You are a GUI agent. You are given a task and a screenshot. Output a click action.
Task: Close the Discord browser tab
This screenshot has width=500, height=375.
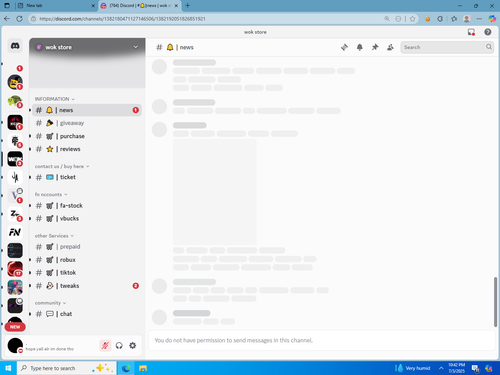pos(176,6)
